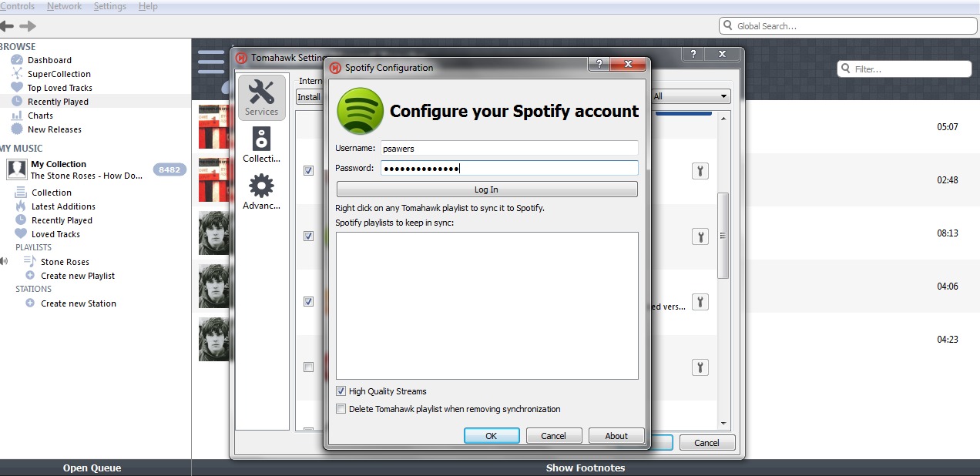Viewport: 980px width, 476px height.
Task: Enable deleting Tomahawk playlist when removing synchronization
Action: click(x=341, y=408)
